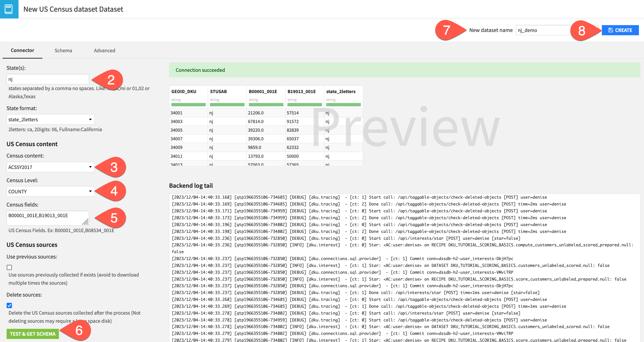Click the value 62332 in preview

pos(293,147)
